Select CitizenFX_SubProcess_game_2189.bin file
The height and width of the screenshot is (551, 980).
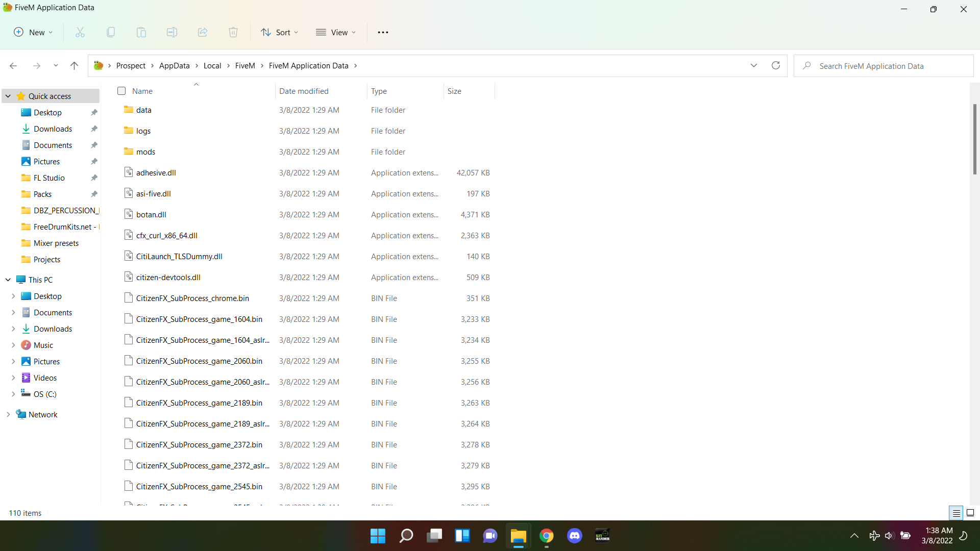(199, 403)
